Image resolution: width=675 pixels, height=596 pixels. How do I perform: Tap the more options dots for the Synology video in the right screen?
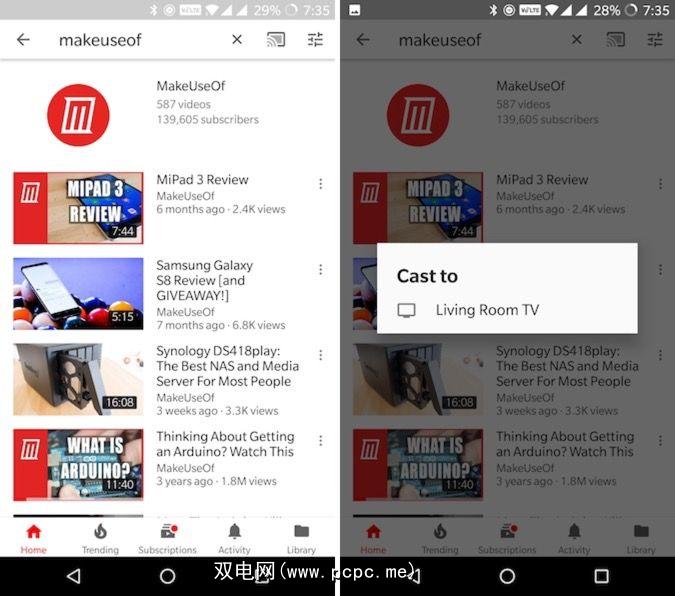click(x=660, y=355)
